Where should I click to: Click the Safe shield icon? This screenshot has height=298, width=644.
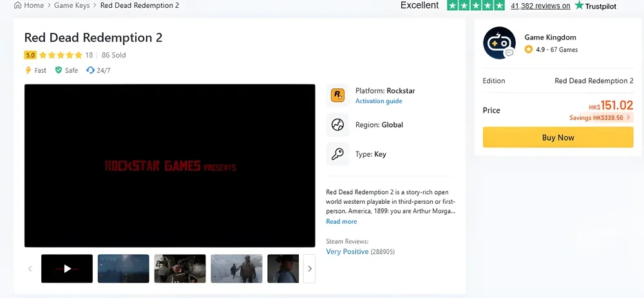point(59,70)
